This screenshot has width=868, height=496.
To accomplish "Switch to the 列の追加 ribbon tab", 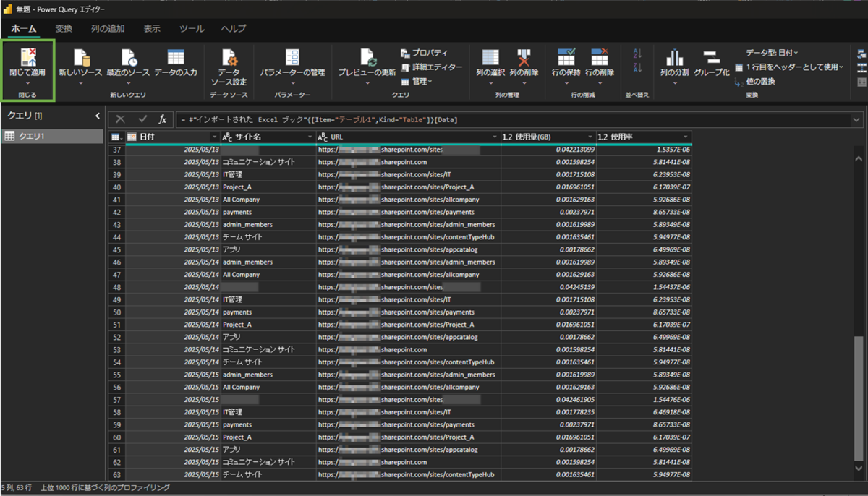I will click(x=108, y=28).
